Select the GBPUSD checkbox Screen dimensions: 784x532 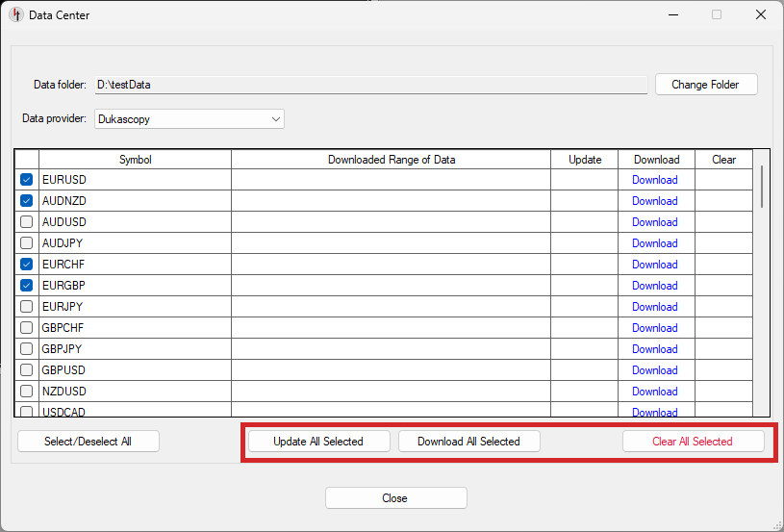(27, 370)
